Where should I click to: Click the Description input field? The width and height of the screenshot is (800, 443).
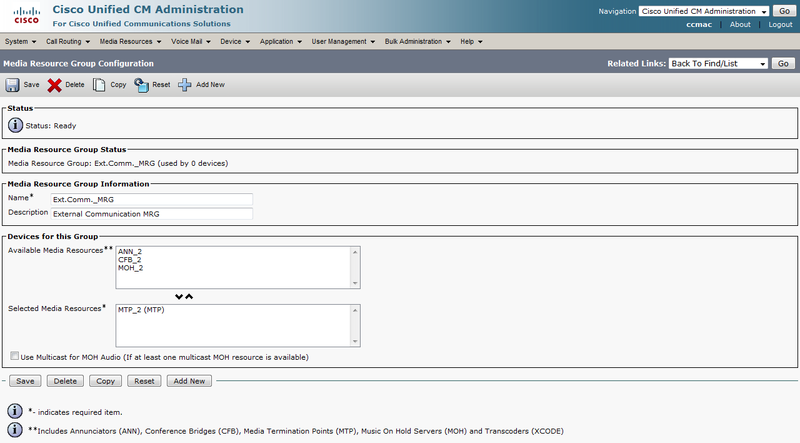(152, 213)
